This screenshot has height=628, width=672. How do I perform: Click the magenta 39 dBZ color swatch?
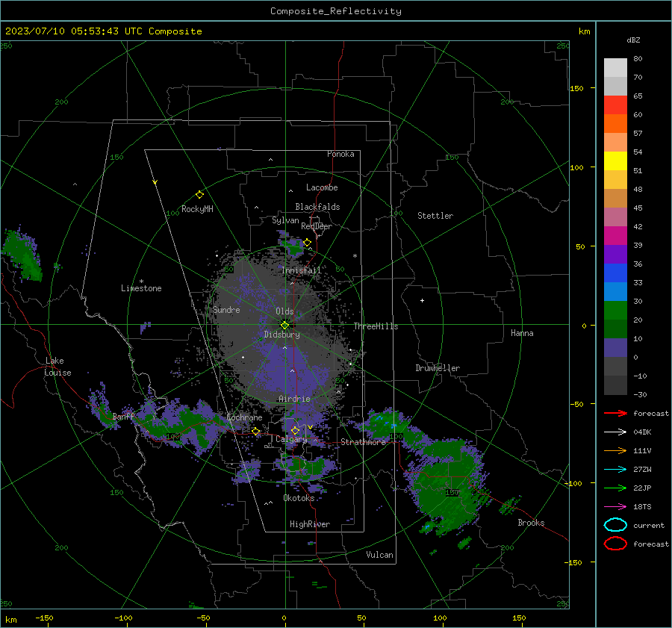click(615, 236)
